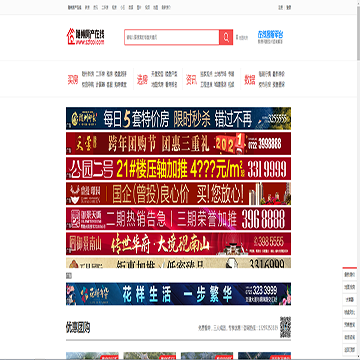This screenshot has height=360, width=360.
Task: Open the 跨年团购节 团惠三重礼 banner
Action: pos(178,143)
